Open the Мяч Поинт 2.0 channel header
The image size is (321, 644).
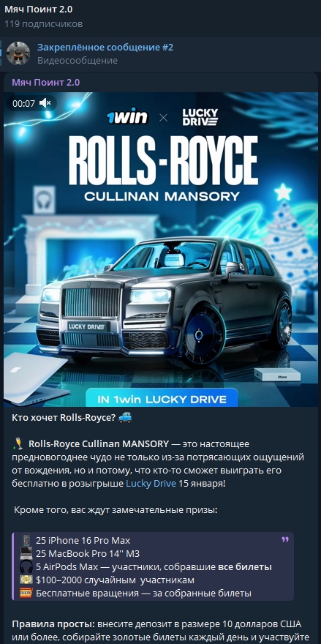tap(38, 9)
